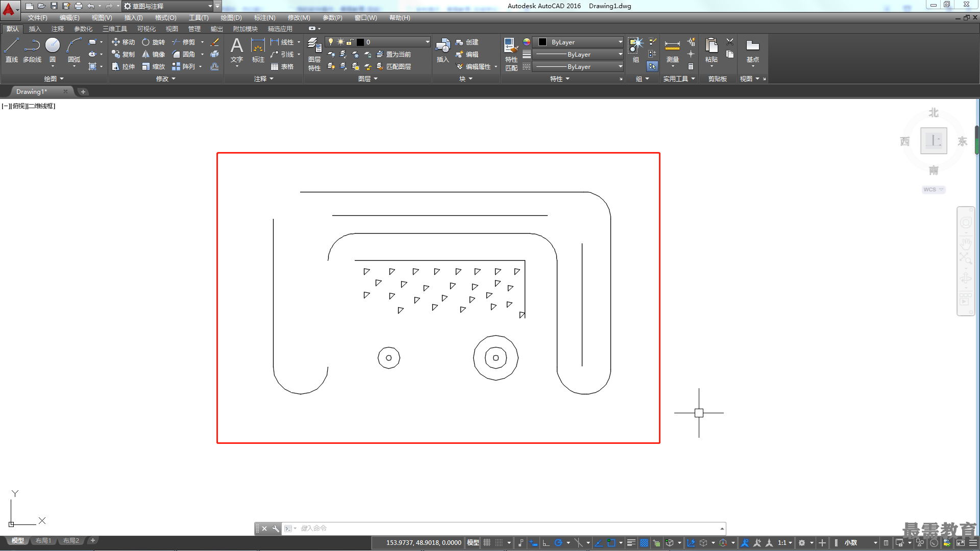Click the Save icon in quick access toolbar

click(54, 6)
